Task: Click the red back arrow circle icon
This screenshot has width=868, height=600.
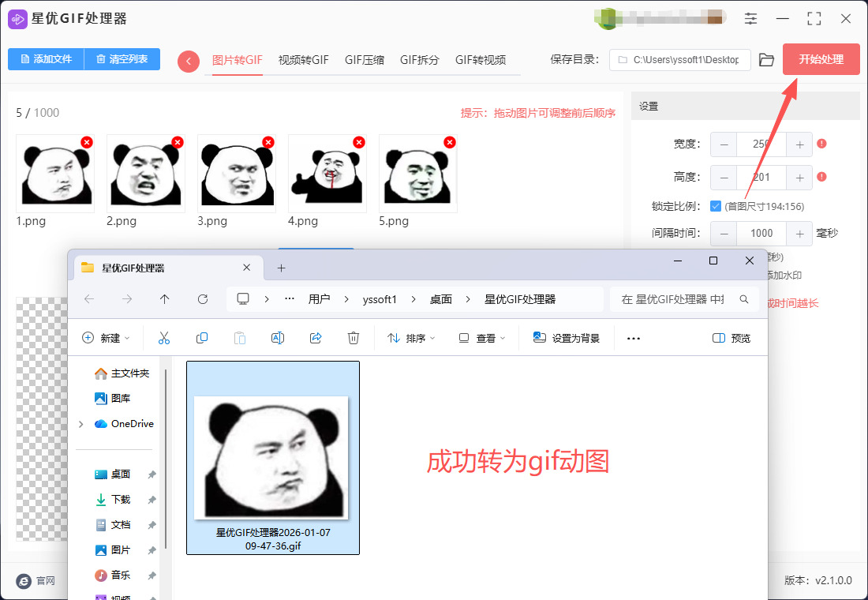Action: pyautogui.click(x=189, y=61)
